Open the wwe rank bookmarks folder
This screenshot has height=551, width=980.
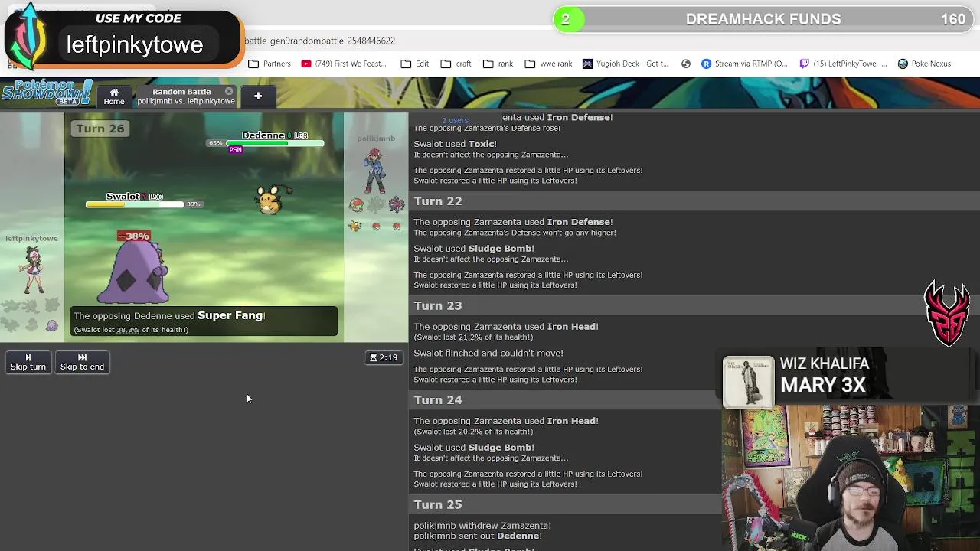pos(548,64)
